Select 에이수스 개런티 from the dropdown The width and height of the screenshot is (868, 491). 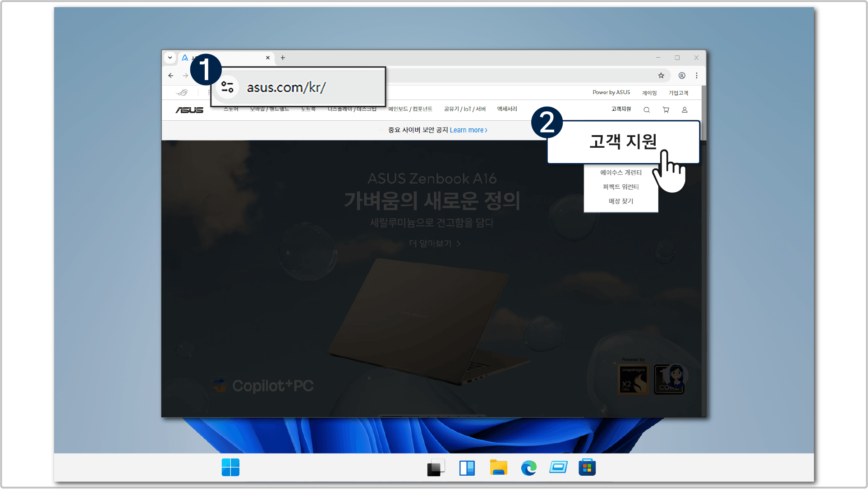pyautogui.click(x=620, y=173)
